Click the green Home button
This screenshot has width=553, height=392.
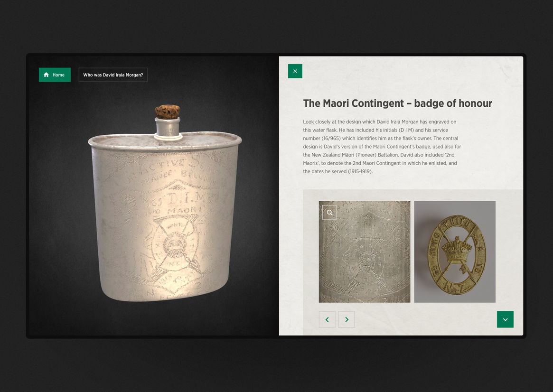click(55, 75)
